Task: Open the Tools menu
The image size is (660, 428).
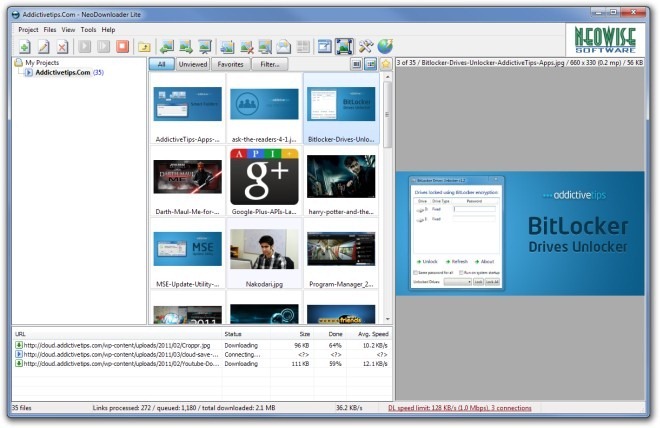Action: [x=88, y=29]
